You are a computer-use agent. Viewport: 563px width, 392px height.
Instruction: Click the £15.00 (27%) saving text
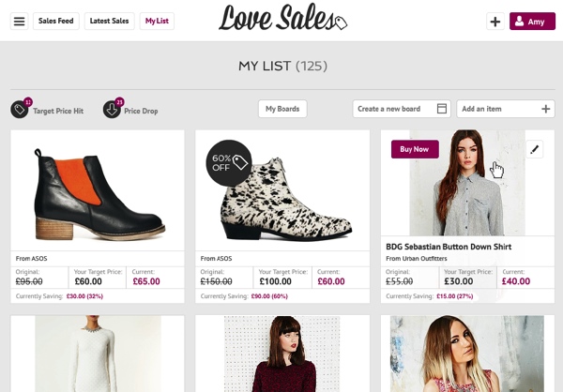pos(454,296)
